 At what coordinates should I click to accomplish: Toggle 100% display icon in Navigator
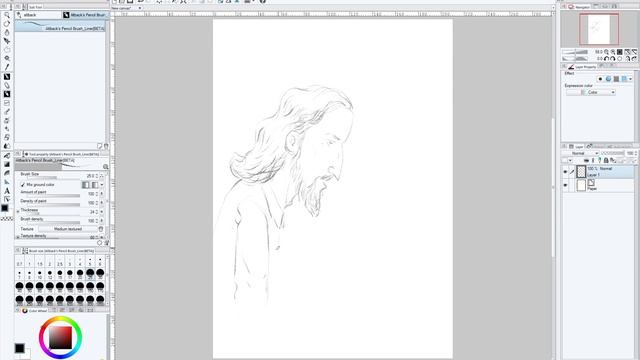tap(620, 52)
